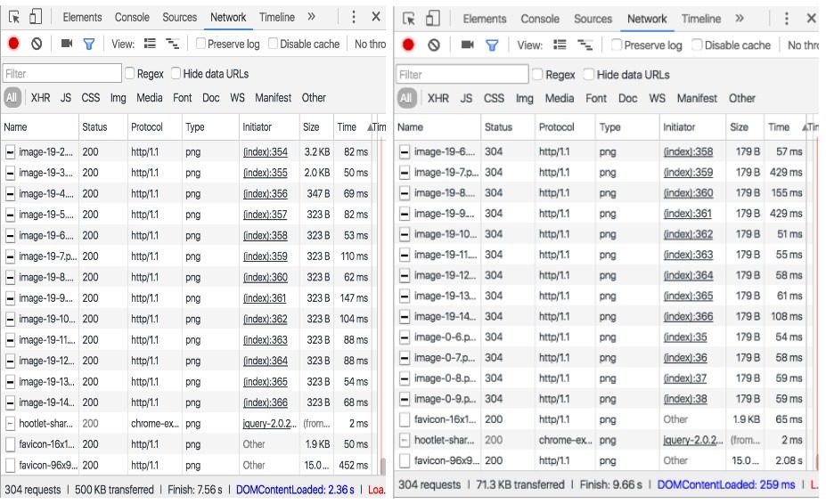Open initiator link (index):354
The height and width of the screenshot is (504, 826).
[x=265, y=152]
